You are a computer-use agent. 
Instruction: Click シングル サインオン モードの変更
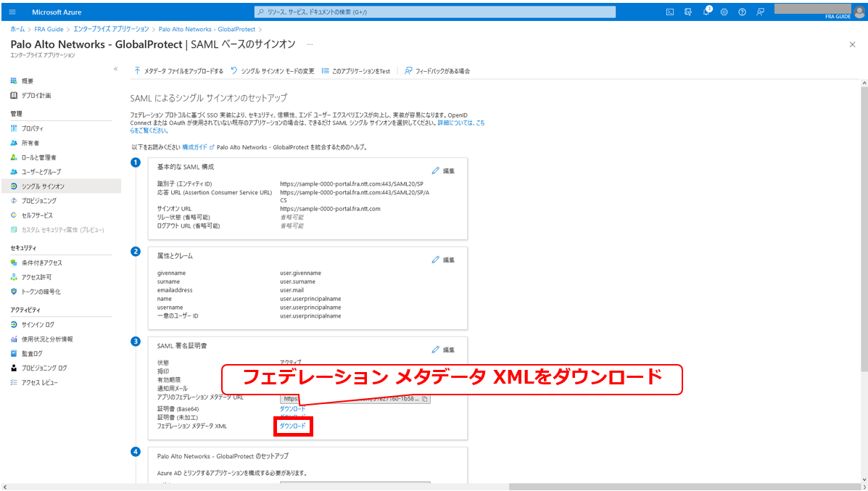coord(273,71)
